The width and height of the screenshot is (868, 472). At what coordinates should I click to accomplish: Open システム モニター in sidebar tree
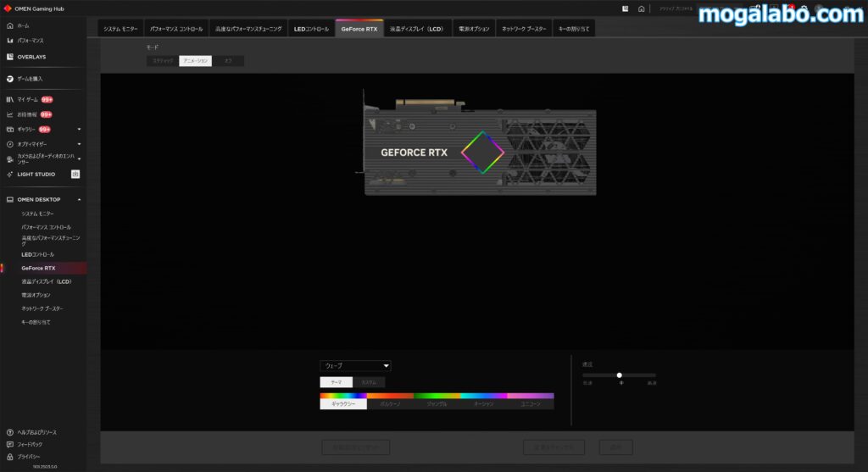(37, 214)
